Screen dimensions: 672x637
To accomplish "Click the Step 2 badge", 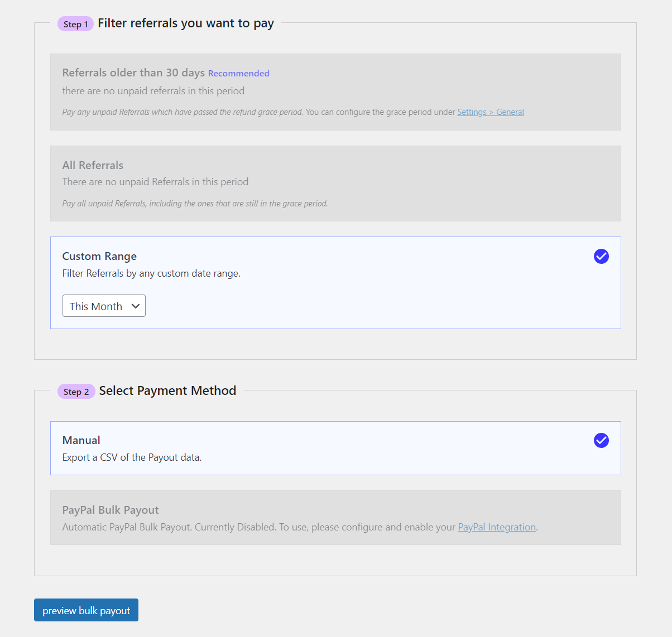I will (x=76, y=392).
